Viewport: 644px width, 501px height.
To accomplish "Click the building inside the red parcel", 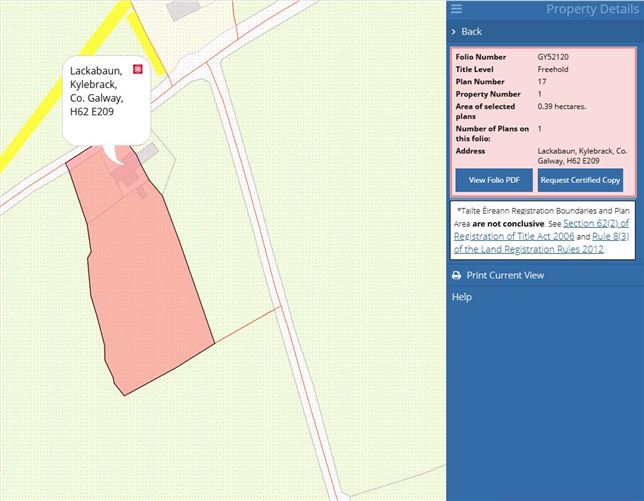I will 127,177.
